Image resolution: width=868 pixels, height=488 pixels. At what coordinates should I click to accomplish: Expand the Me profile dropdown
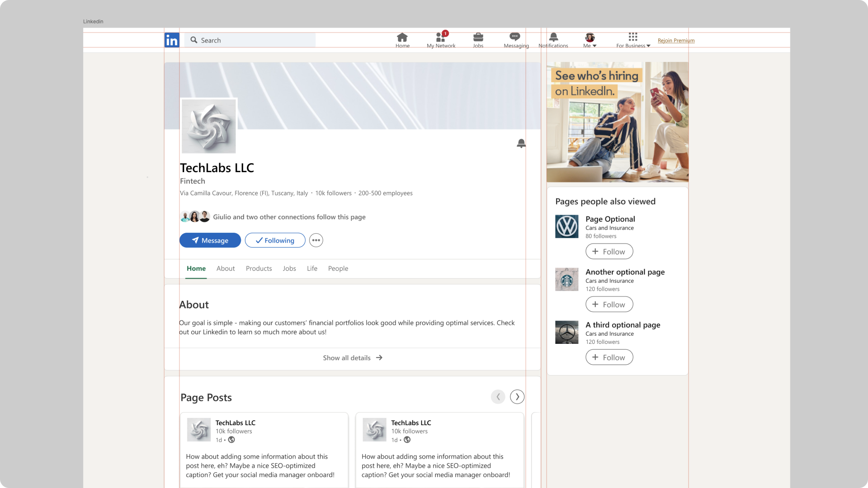pyautogui.click(x=590, y=40)
